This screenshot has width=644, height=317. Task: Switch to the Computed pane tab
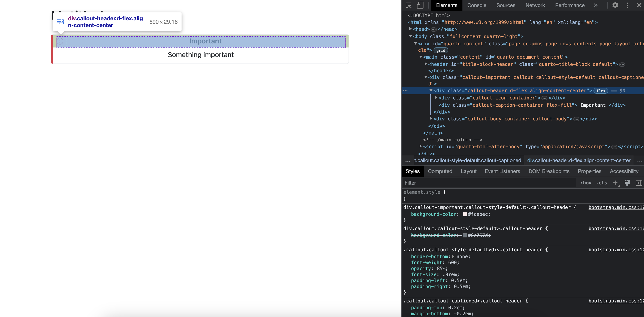[x=440, y=171]
